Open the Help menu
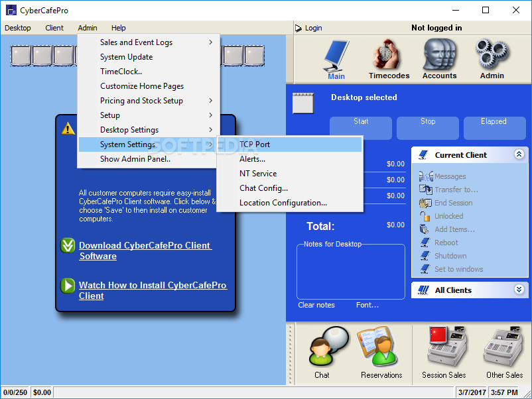The height and width of the screenshot is (399, 532). pyautogui.click(x=119, y=28)
